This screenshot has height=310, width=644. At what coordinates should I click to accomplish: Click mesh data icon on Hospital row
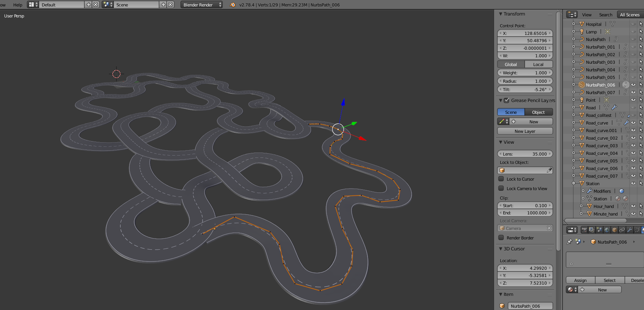coord(612,24)
